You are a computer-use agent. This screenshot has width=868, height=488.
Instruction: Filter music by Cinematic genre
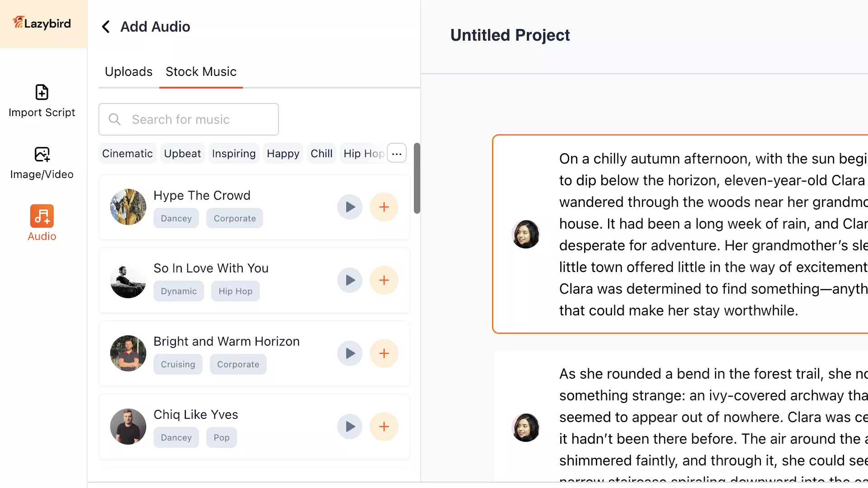click(127, 154)
